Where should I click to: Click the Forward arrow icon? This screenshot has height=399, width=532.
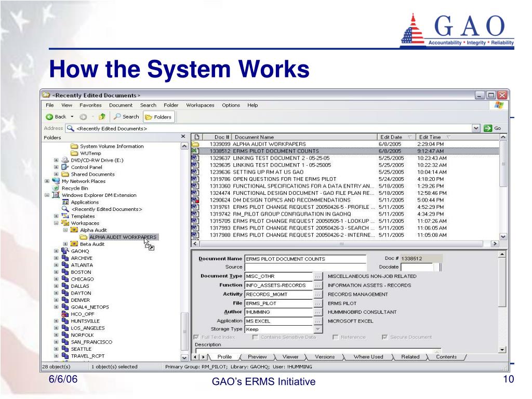point(83,117)
